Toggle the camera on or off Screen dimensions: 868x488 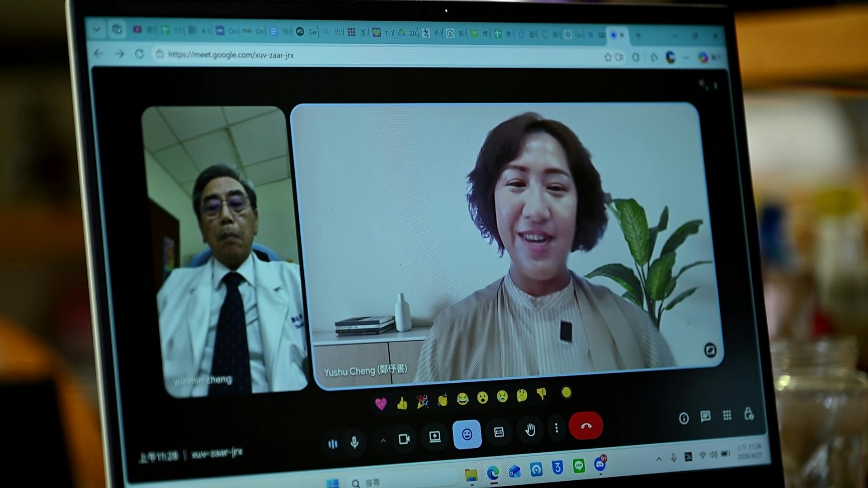(x=404, y=439)
